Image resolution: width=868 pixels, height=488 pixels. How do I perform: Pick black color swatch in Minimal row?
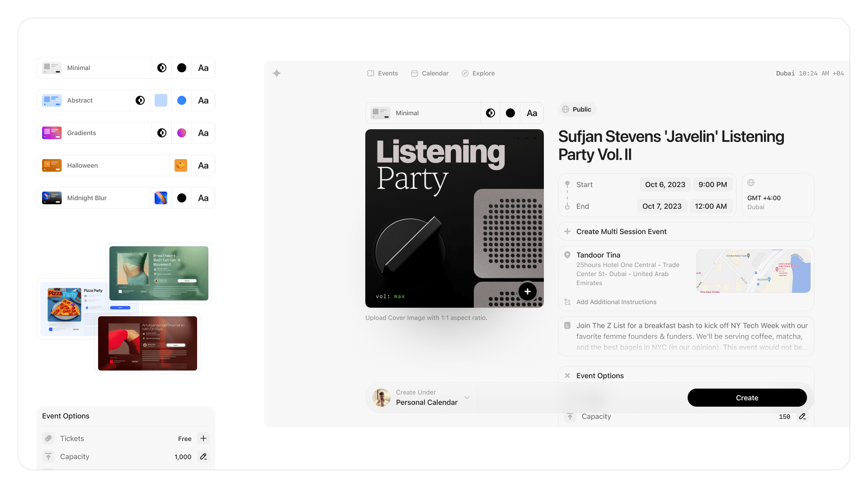pos(182,68)
